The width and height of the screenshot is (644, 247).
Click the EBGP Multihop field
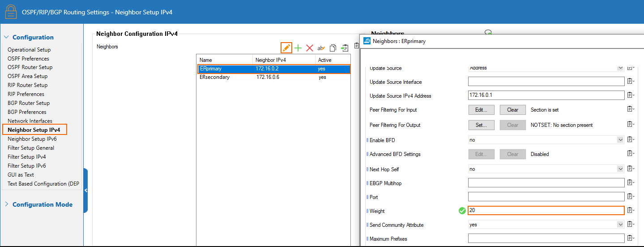coord(546,183)
